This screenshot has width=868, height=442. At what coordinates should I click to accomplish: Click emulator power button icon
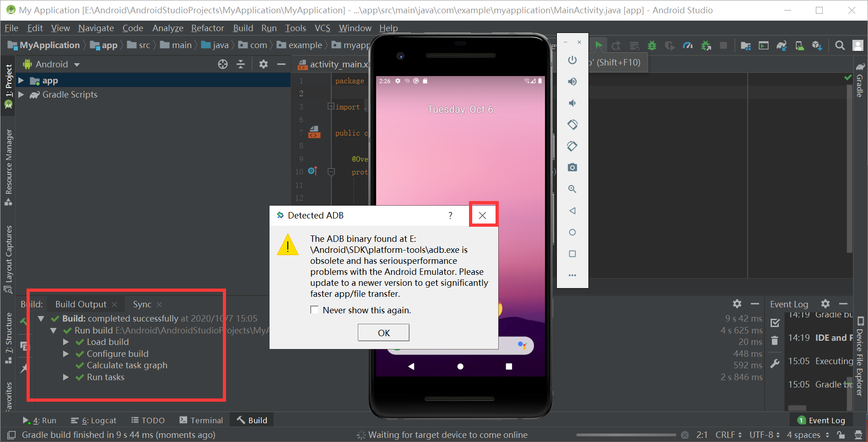tap(572, 60)
